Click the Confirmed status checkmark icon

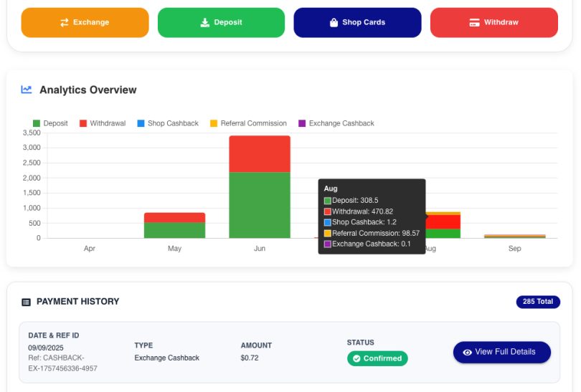(x=356, y=358)
